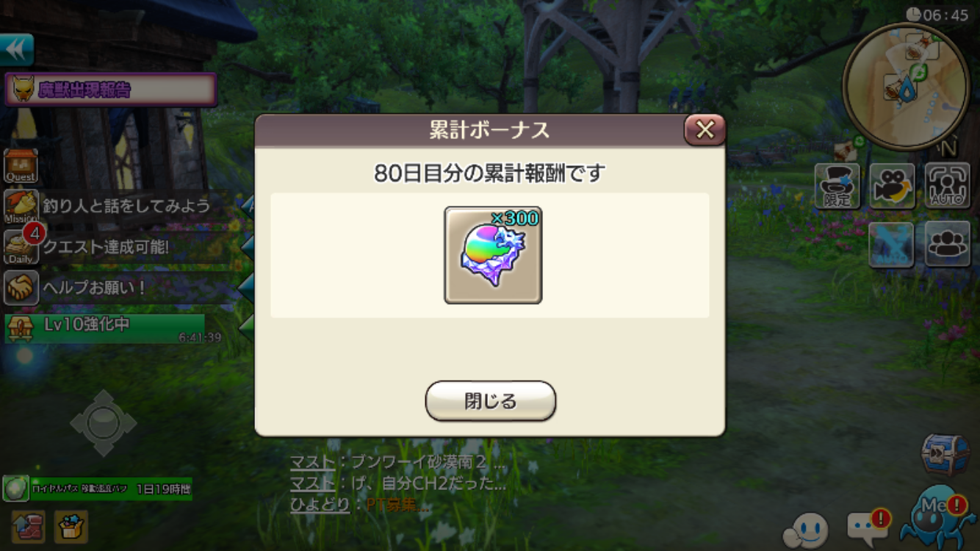Toggle the crossed swords combat icon
Screen dimensions: 980x551
pyautogui.click(x=892, y=245)
